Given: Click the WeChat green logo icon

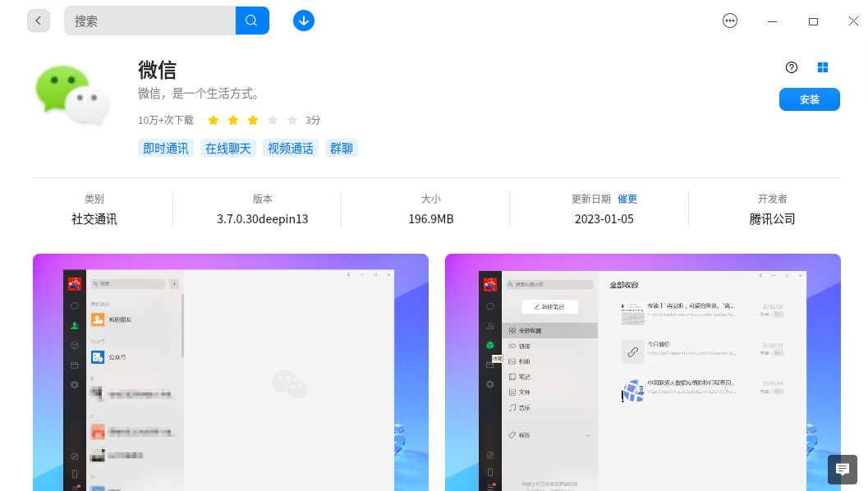Looking at the screenshot, I should [x=73, y=95].
